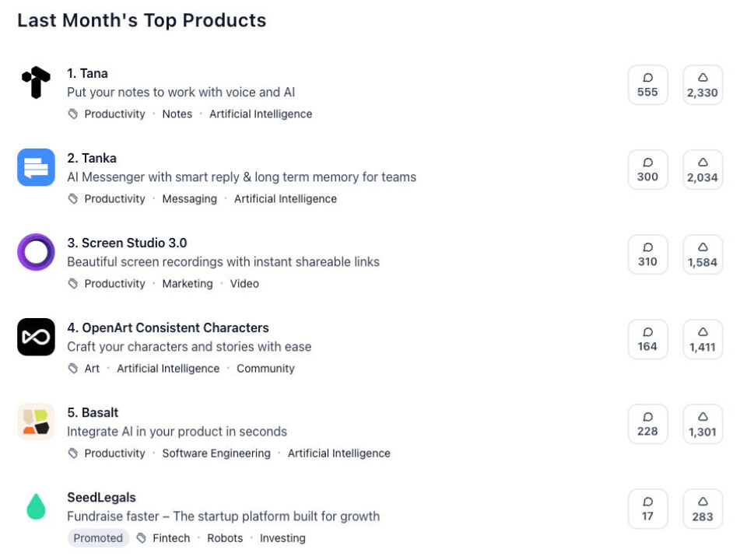Image resolution: width=747 pixels, height=560 pixels.
Task: Click the Last Month's Top Products heading
Action: (x=141, y=20)
